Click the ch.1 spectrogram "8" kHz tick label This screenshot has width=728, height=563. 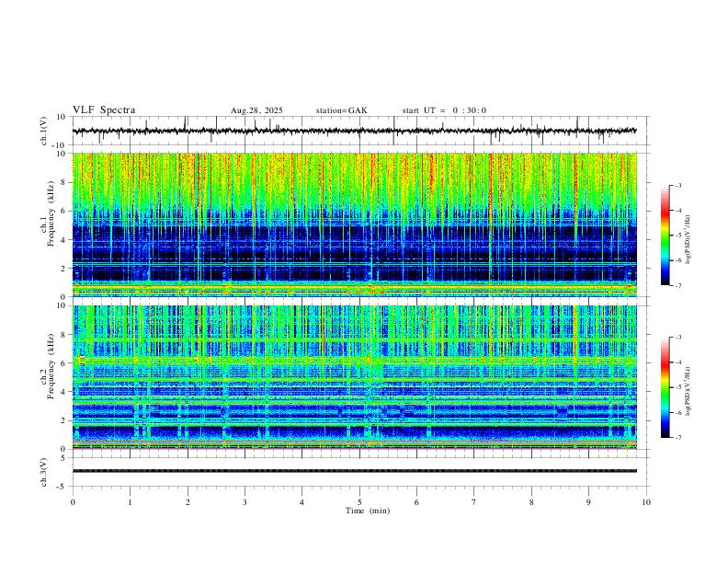point(64,182)
